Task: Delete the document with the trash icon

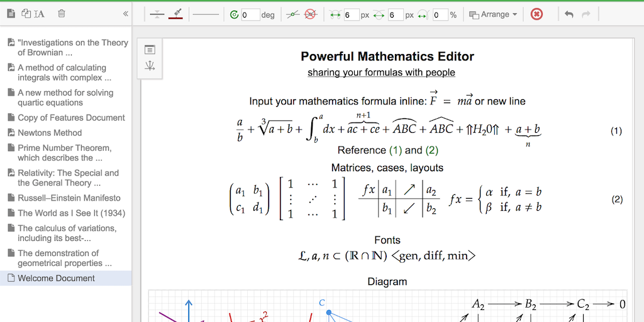Action: pos(61,14)
